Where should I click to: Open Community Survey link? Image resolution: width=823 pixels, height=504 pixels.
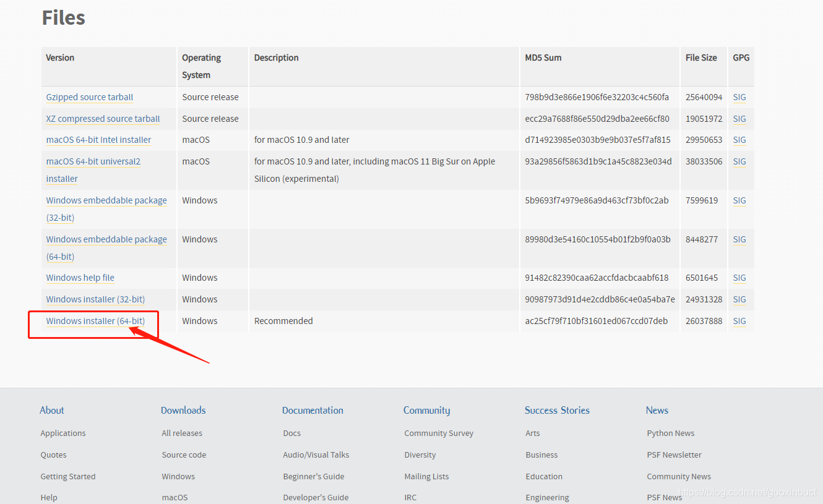(439, 434)
